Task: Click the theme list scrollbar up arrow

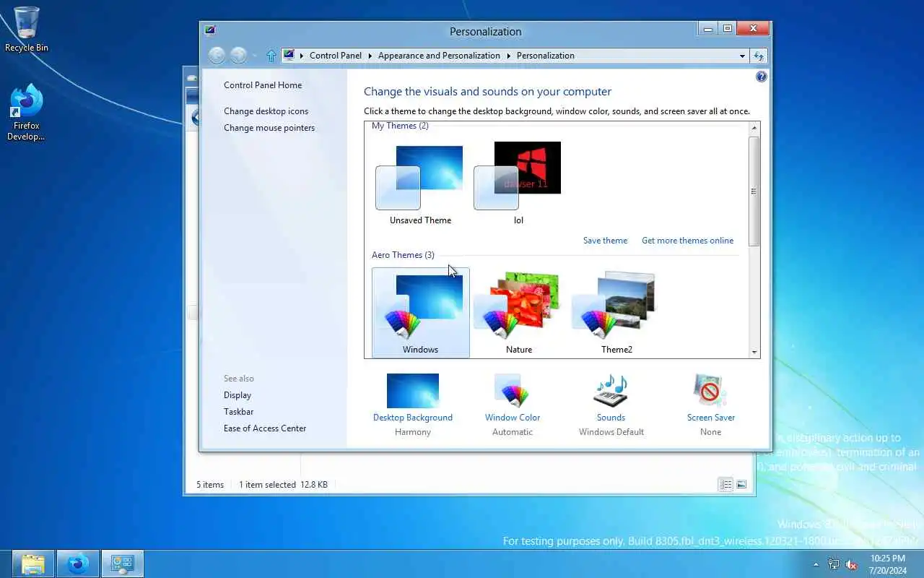Action: (754, 128)
